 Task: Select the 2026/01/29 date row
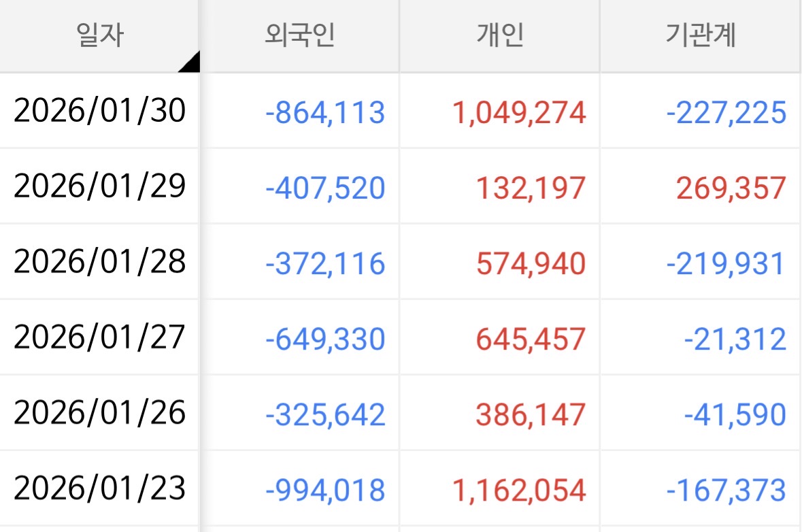[99, 186]
